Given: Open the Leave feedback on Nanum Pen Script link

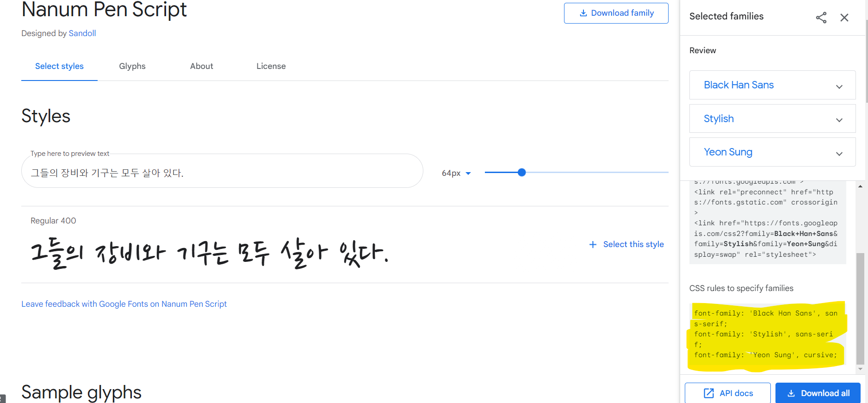Looking at the screenshot, I should pyautogui.click(x=124, y=304).
